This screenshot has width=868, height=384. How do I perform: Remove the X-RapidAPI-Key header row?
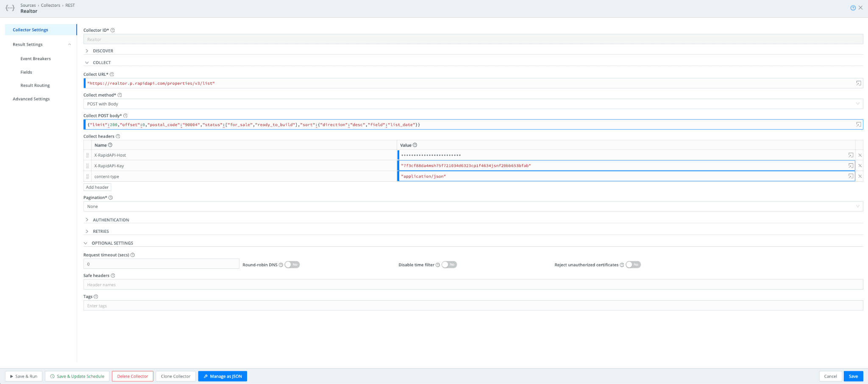860,166
